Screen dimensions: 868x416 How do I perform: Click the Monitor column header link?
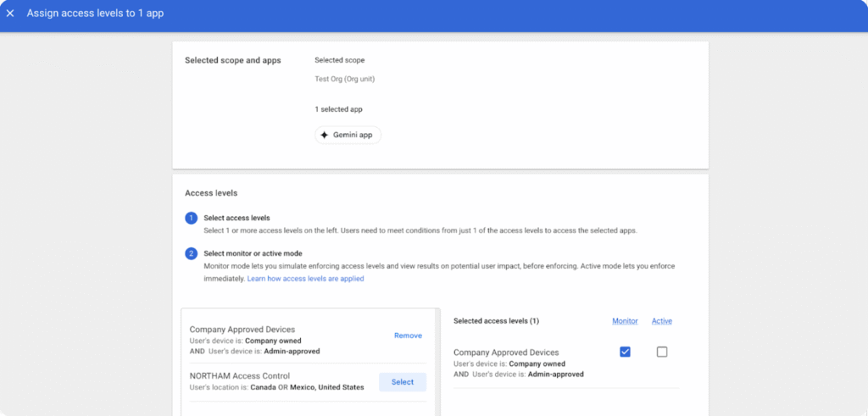click(625, 321)
